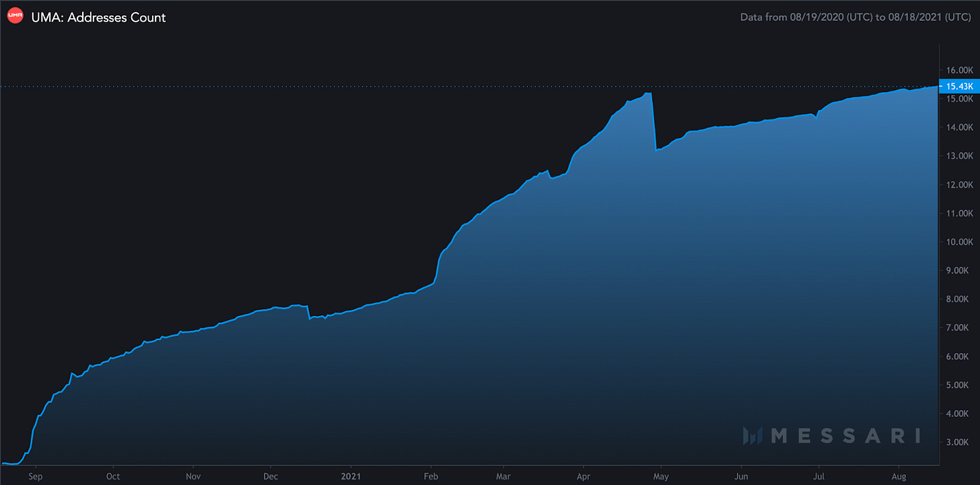Select the Nov label on time axis
This screenshot has height=485, width=980.
(x=193, y=475)
